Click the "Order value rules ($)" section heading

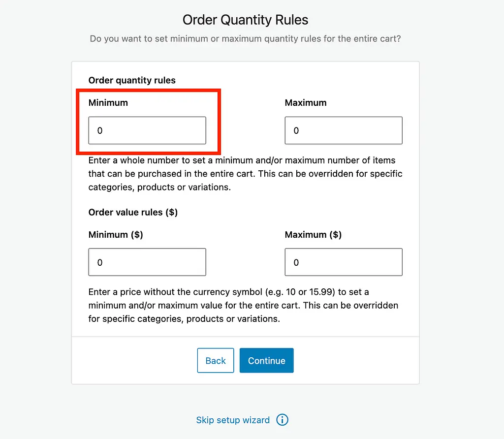(133, 212)
